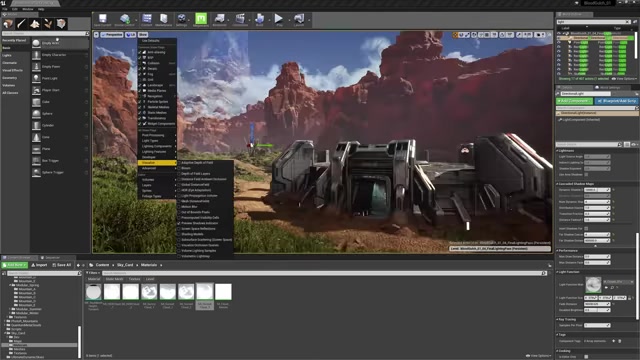Enable Bloom visualize checkbox
This screenshot has width=640, height=360.
click(x=179, y=168)
